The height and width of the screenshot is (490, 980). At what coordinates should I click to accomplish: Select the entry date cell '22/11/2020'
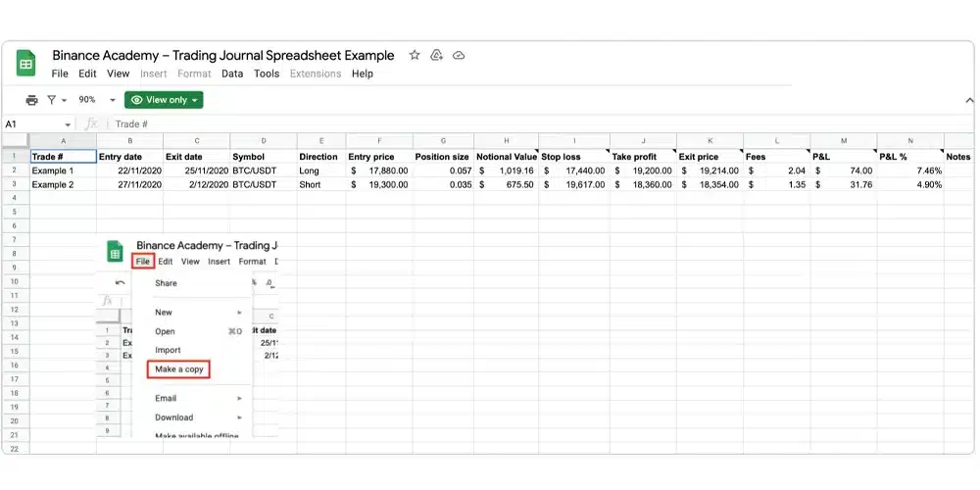[130, 171]
